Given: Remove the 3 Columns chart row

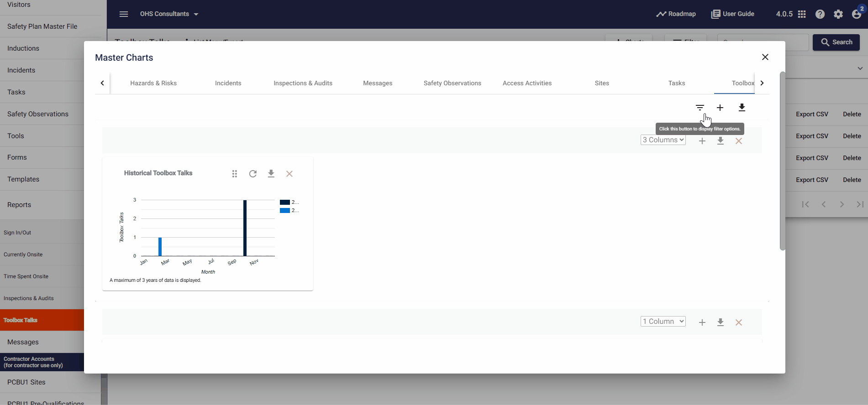Looking at the screenshot, I should click(x=739, y=141).
